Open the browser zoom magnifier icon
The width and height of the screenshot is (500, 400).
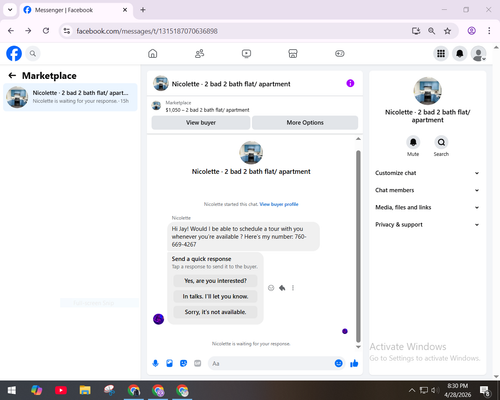(432, 31)
